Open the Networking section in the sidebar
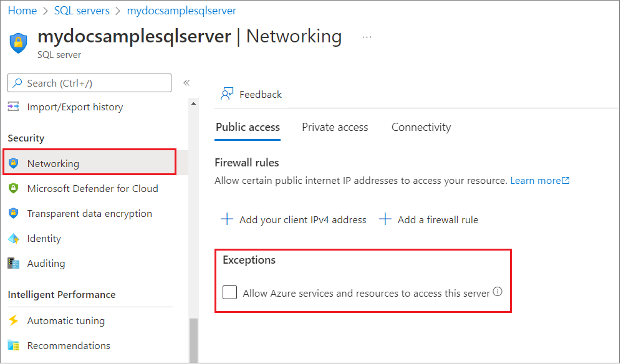Image resolution: width=621 pixels, height=364 pixels. pos(53,163)
